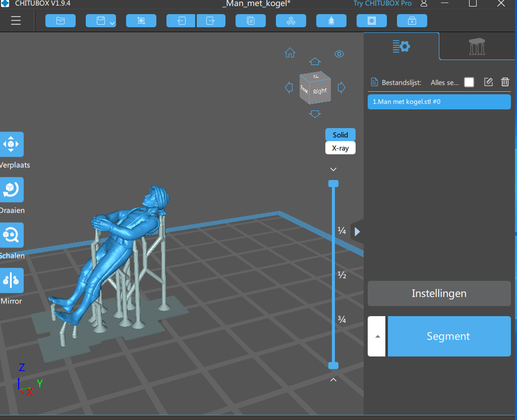Click the bottom layer slider handle
Image resolution: width=517 pixels, height=420 pixels.
pyautogui.click(x=333, y=365)
